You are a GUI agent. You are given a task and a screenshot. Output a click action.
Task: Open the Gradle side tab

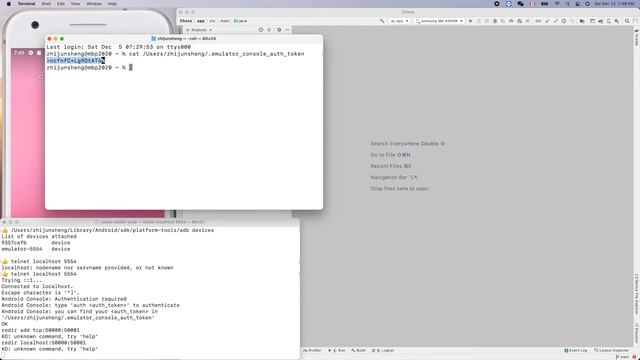tap(636, 38)
